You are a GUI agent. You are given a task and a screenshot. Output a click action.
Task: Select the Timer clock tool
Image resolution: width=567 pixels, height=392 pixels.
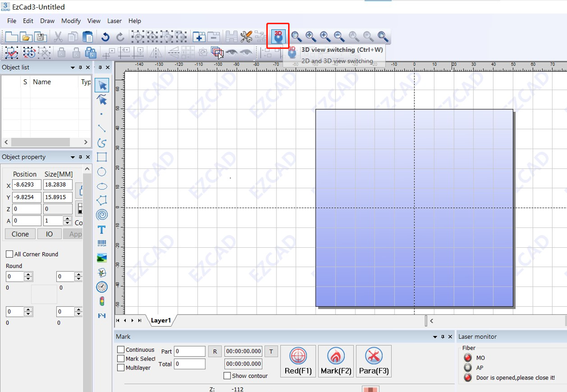tap(102, 287)
